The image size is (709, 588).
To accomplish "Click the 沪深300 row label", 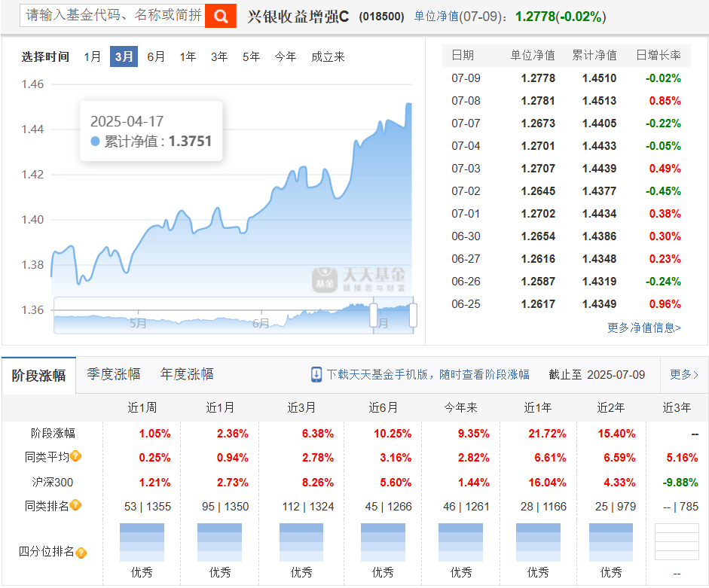I will [53, 483].
